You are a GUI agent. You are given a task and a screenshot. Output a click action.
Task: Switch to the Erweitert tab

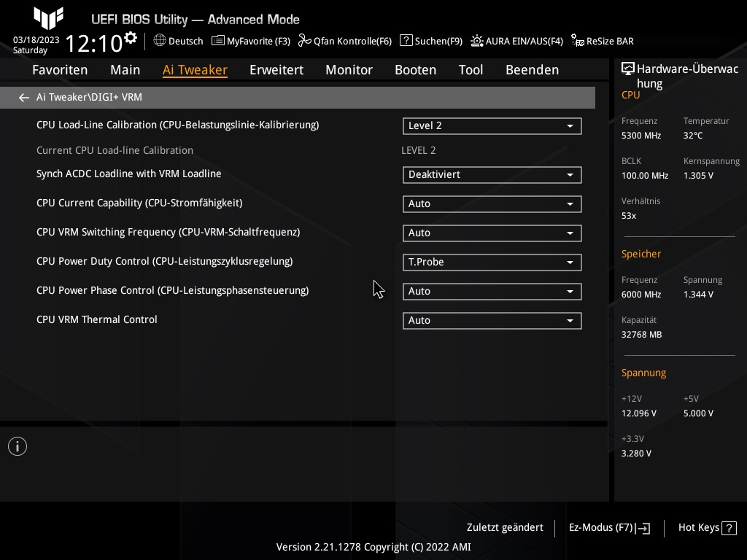coord(276,70)
